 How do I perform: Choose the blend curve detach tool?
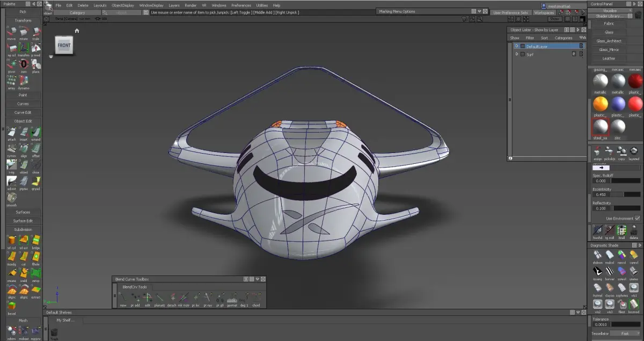[172, 299]
